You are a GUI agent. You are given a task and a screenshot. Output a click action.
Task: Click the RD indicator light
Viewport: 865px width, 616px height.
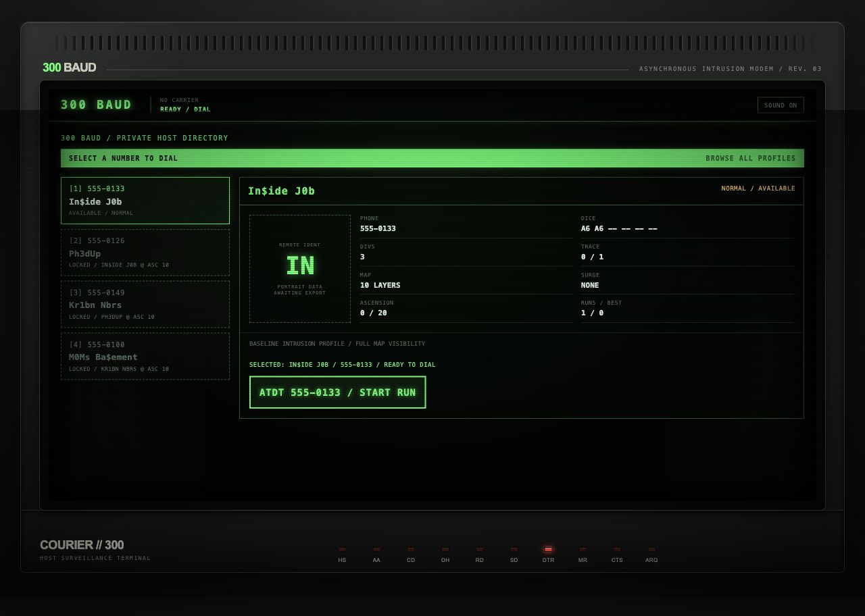tap(480, 549)
